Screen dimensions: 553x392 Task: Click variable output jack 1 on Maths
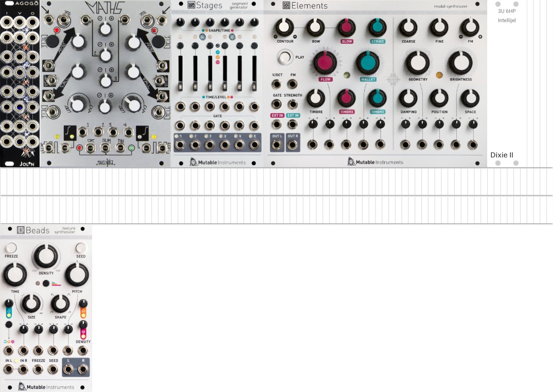click(x=83, y=132)
